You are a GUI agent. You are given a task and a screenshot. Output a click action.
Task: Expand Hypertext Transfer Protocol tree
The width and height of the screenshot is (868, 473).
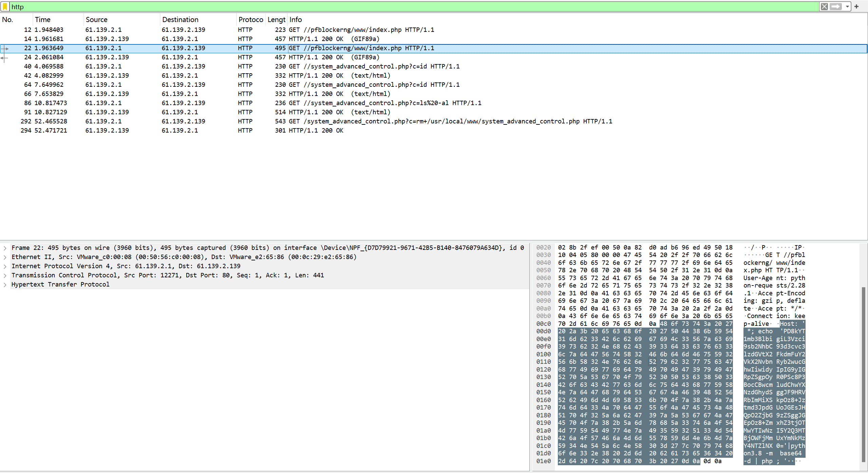[x=5, y=284]
